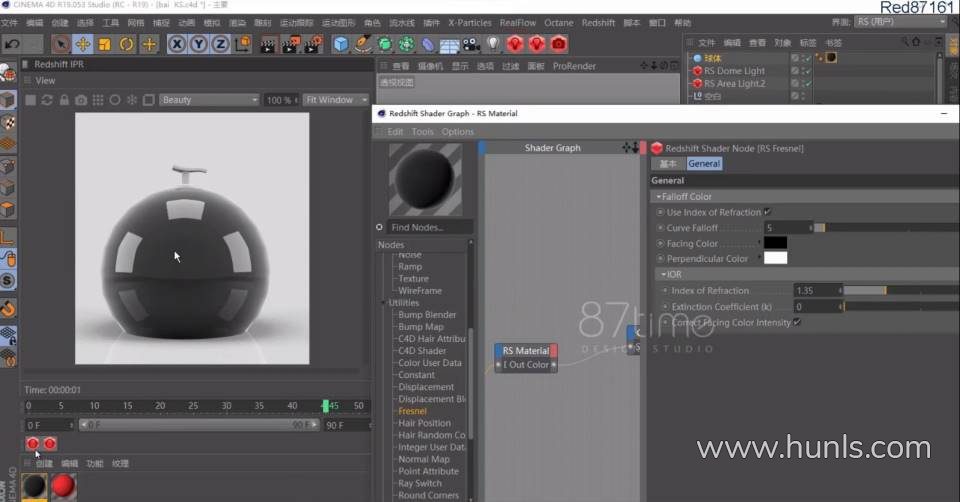
Task: Click the black material thumbnail
Action: 34,487
